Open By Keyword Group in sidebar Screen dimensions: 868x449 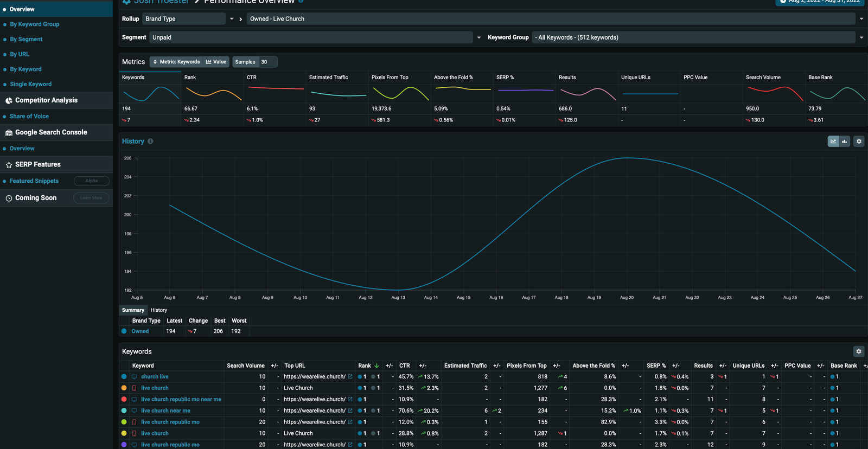click(35, 24)
